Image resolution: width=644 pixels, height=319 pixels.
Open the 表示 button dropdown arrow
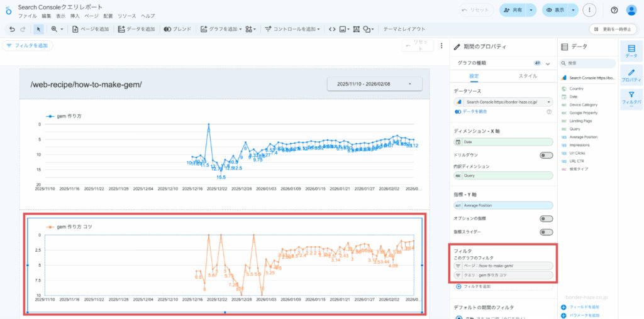[574, 10]
